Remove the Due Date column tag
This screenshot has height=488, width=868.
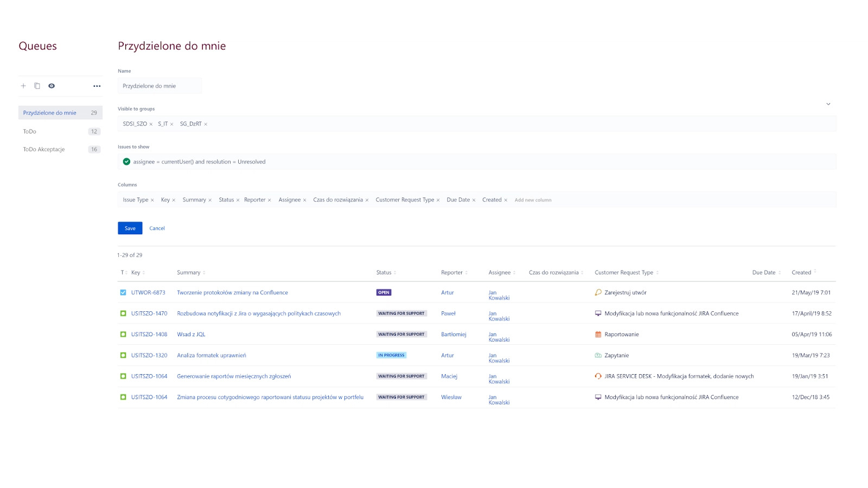[x=474, y=200]
